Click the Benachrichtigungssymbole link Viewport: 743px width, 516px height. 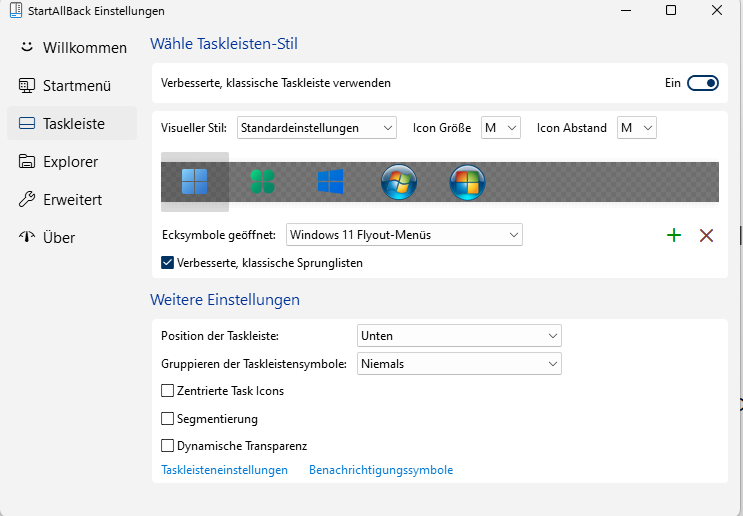coord(381,470)
